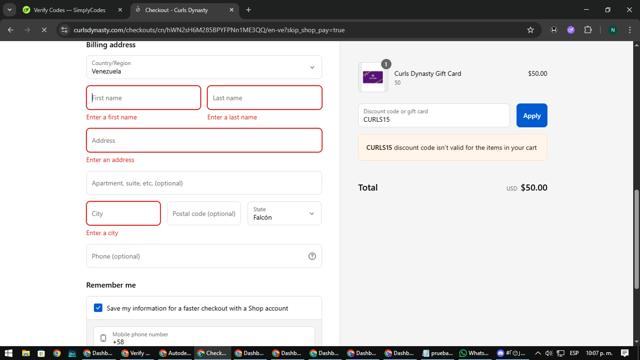Click the Enter an address error text
Screen dimensions: 640x360
110,160
